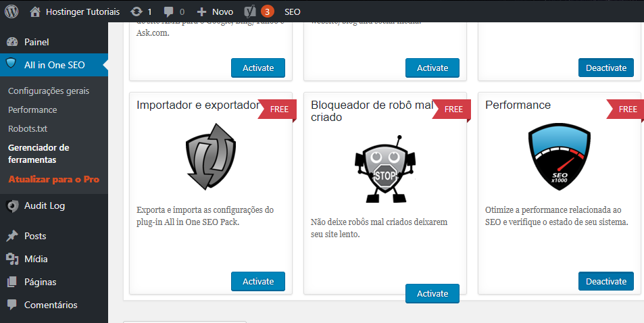
Task: Open Configurações gerais submenu link
Action: [49, 91]
